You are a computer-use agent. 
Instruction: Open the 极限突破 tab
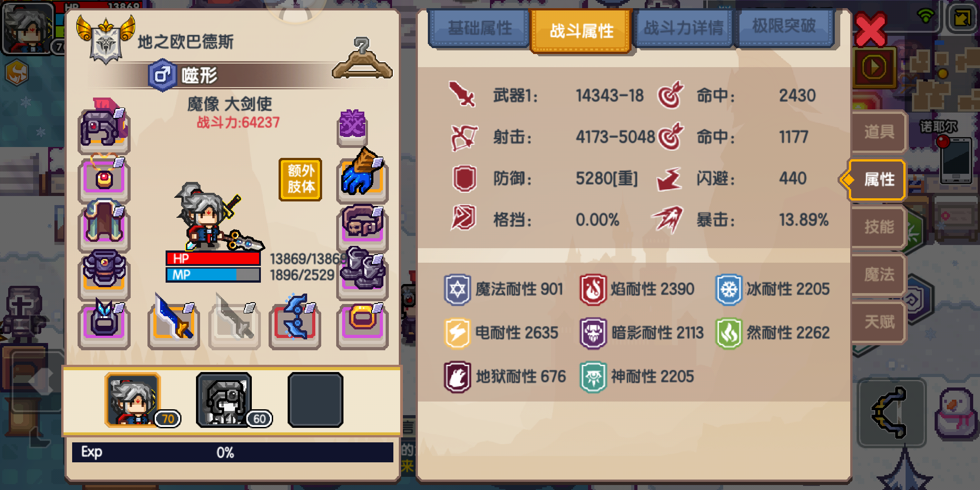tap(784, 26)
